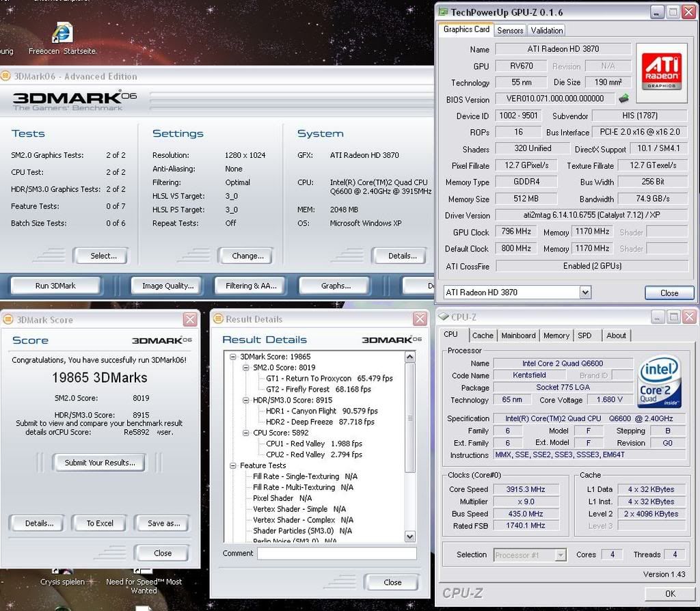Viewport: 700px width, 611px height.
Task: Click the Result Details window title icon
Action: click(x=218, y=318)
